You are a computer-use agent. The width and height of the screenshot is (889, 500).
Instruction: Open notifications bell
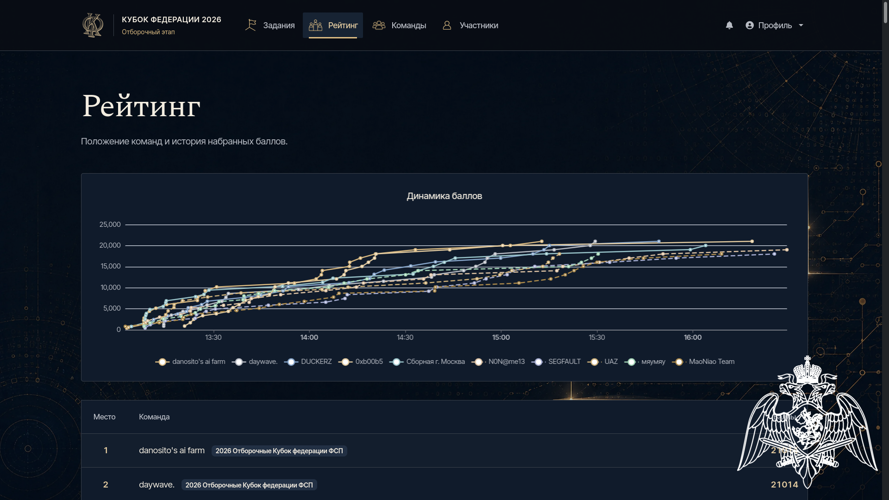729,26
